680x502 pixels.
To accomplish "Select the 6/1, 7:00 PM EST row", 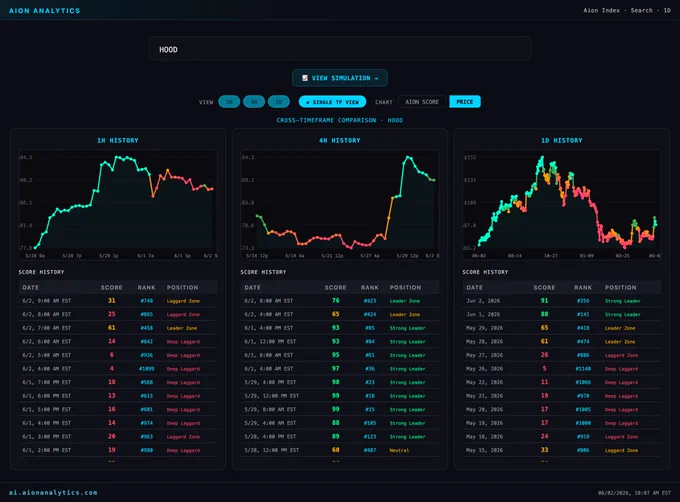I will click(x=118, y=382).
